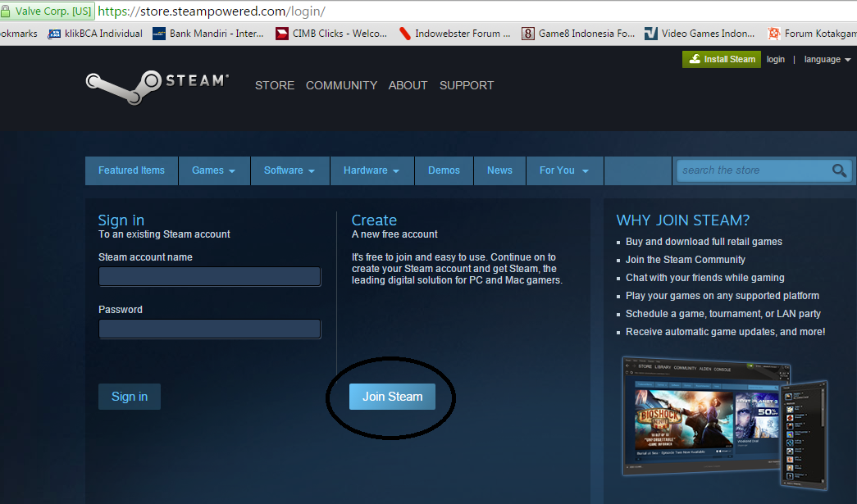Expand the Games dropdown

214,170
